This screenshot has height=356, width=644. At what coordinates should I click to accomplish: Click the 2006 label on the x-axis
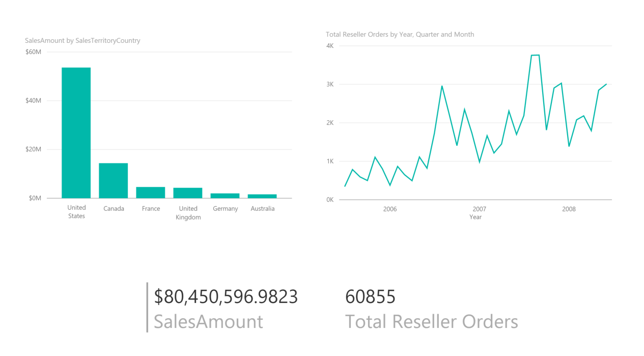point(390,209)
